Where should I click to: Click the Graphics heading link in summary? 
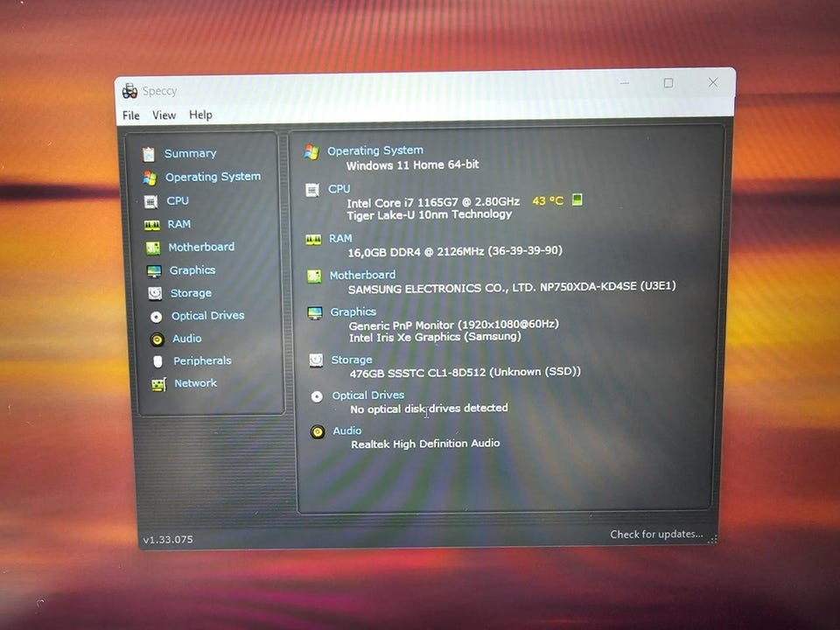click(x=353, y=311)
